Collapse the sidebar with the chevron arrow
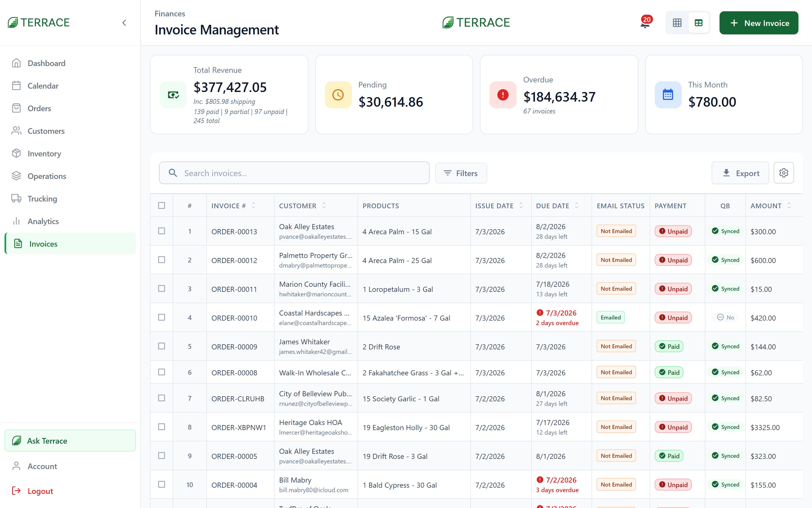Screen dimensions: 812x508 tap(124, 23)
